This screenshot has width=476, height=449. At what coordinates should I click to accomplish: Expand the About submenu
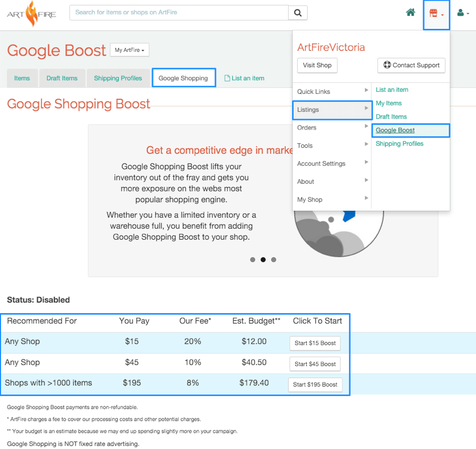(332, 181)
